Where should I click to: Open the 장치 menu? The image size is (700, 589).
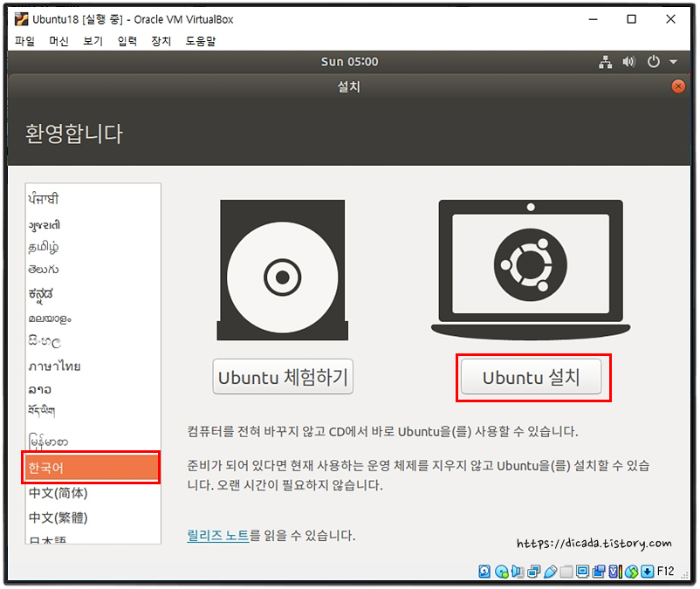(x=161, y=41)
